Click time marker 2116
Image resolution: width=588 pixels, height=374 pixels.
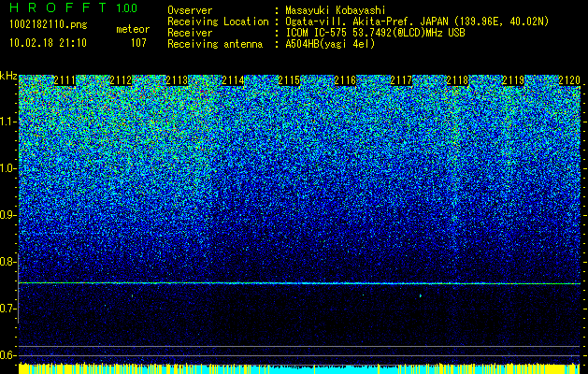[345, 80]
